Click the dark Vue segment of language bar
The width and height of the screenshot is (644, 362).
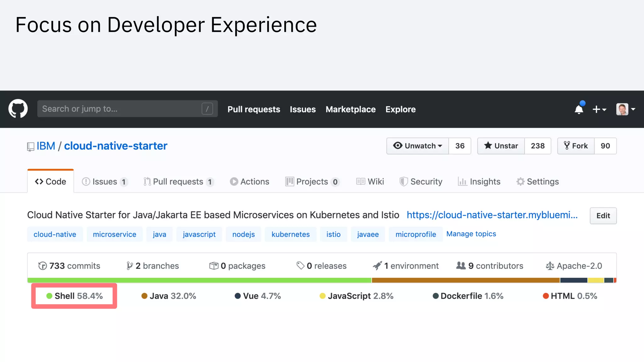click(574, 280)
